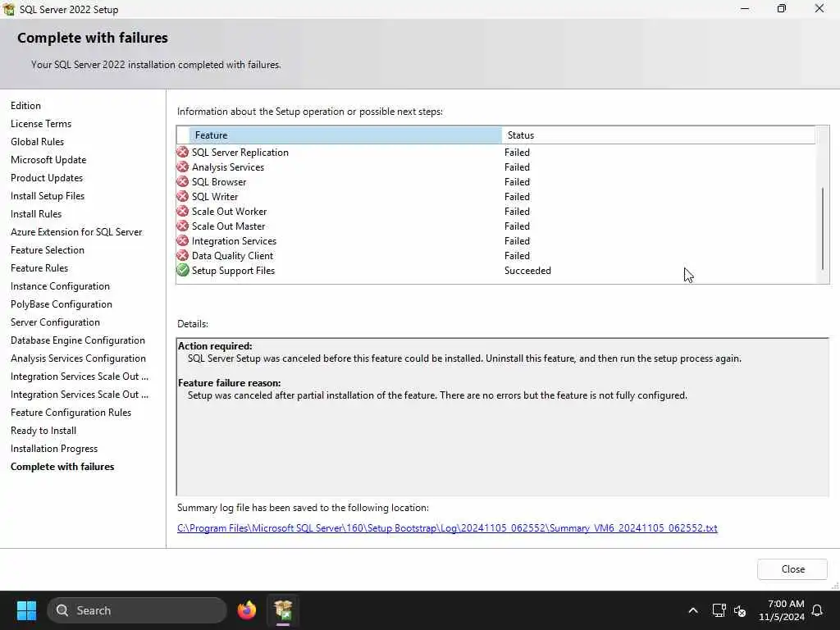Click the green success icon beside Setup Support Files
The image size is (840, 630).
tap(183, 271)
